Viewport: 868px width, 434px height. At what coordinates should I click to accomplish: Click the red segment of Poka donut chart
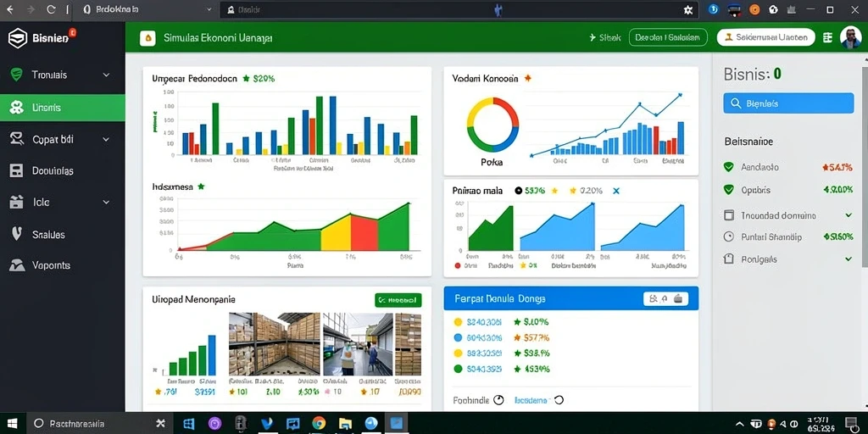[509, 111]
